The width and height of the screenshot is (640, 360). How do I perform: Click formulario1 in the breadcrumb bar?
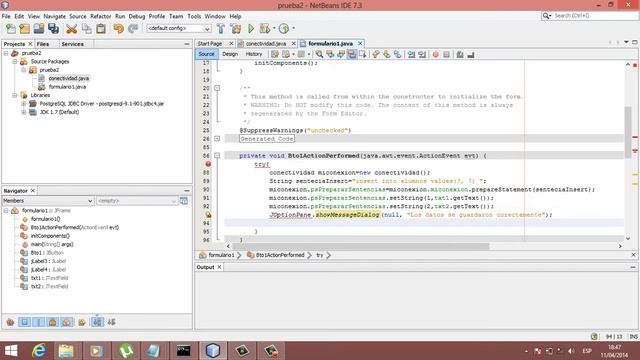(221, 255)
